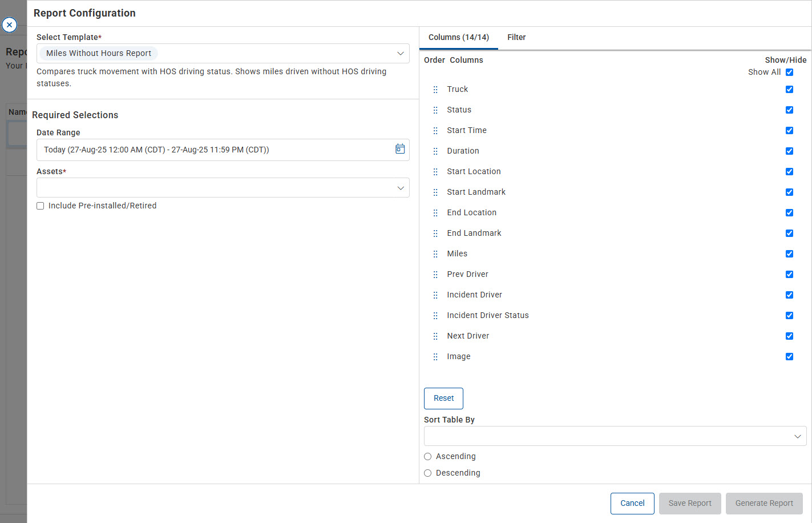Select the grip icon for Start Landmark

[x=435, y=192]
